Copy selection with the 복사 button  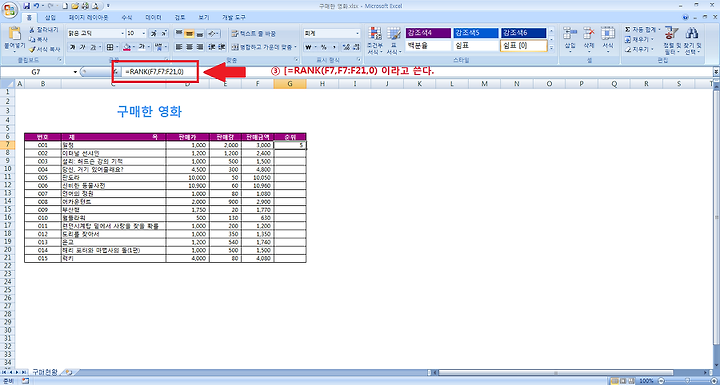39,39
